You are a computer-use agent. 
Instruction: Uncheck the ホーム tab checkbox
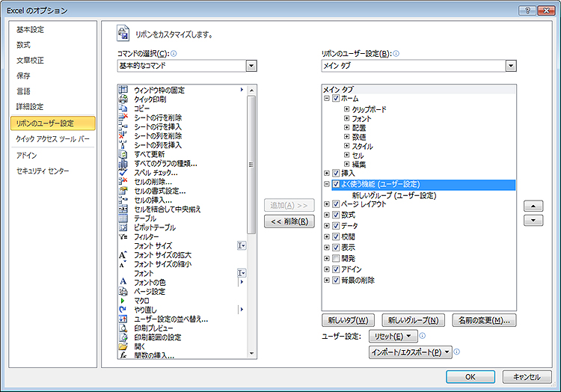(x=336, y=98)
